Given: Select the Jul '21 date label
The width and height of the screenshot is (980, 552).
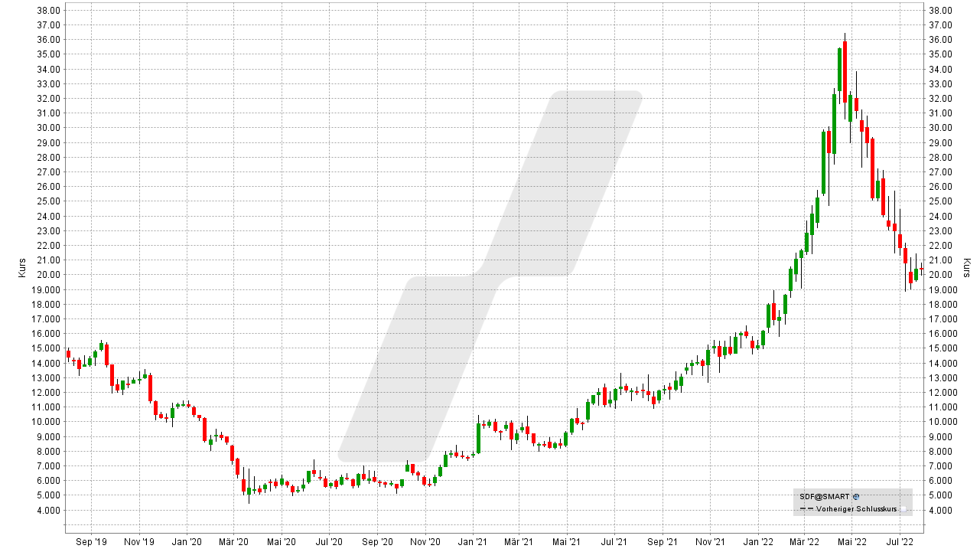Looking at the screenshot, I should coord(614,542).
